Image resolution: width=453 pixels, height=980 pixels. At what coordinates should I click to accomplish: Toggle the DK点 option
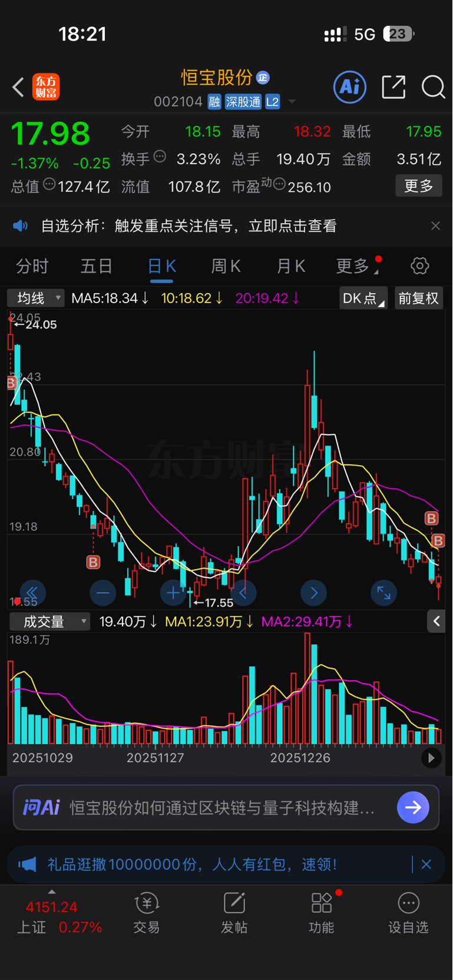click(x=363, y=298)
